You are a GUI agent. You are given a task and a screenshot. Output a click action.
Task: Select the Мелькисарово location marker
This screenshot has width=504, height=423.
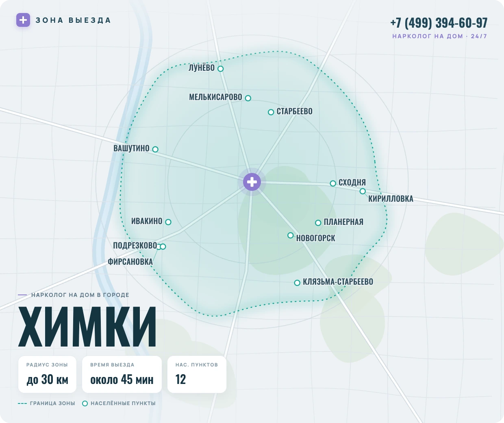(x=248, y=98)
